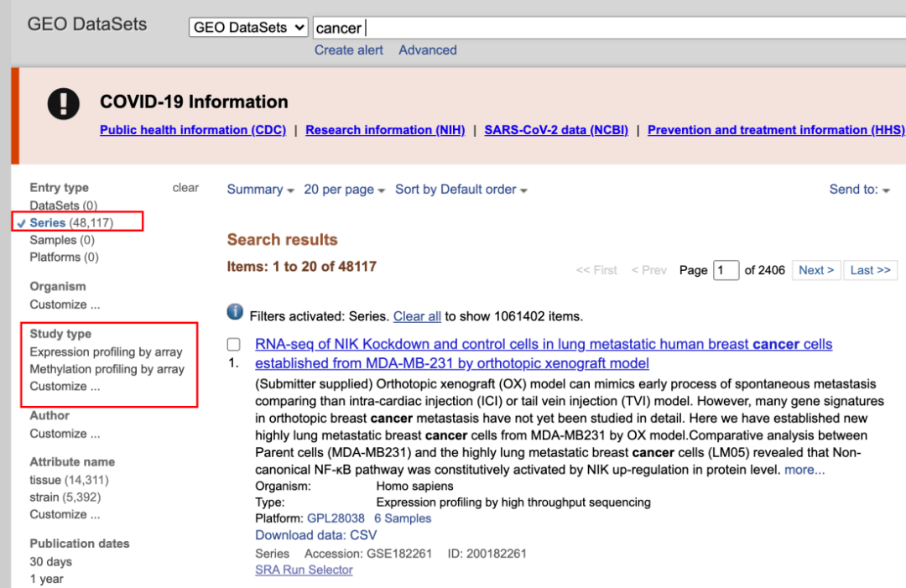Image resolution: width=906 pixels, height=588 pixels.
Task: Open Research information (NIH) link
Action: [385, 130]
